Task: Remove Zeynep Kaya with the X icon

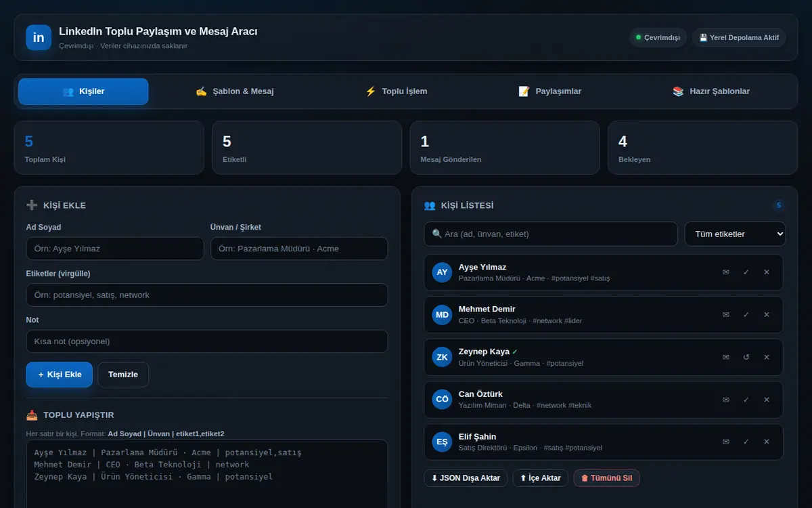Action: [767, 357]
